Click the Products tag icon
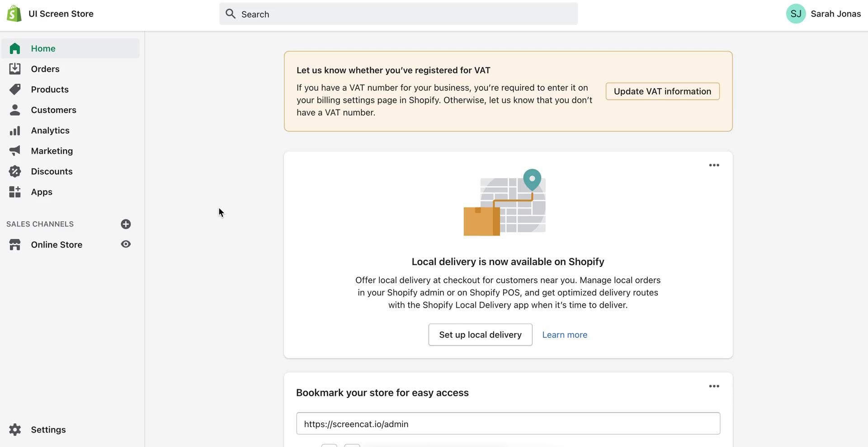 (15, 89)
